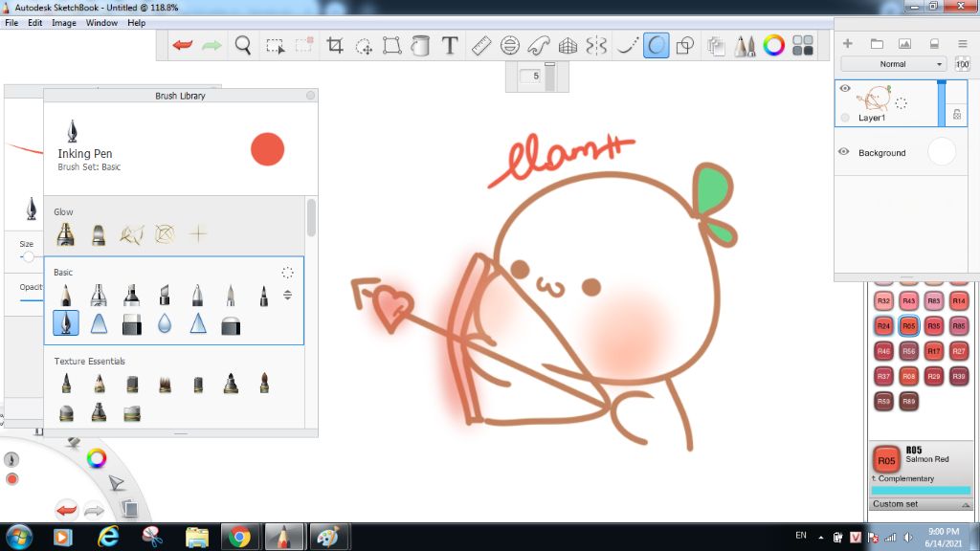Click the lagoon Undo red arrow
Screen dimensions: 980x551
click(66, 510)
